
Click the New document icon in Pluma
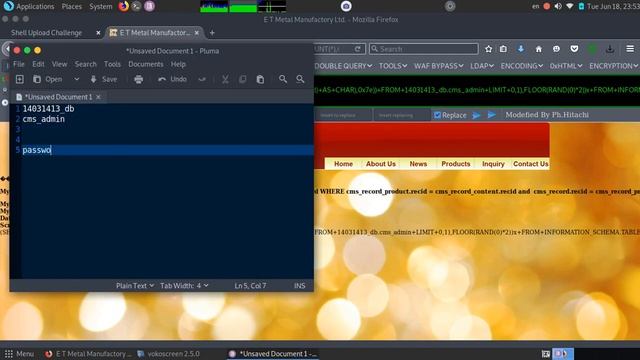(20, 79)
